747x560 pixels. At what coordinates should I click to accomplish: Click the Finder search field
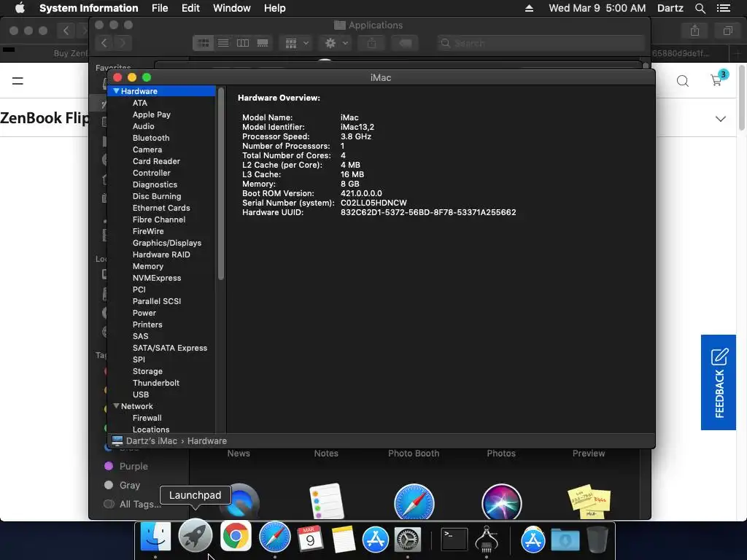point(541,43)
